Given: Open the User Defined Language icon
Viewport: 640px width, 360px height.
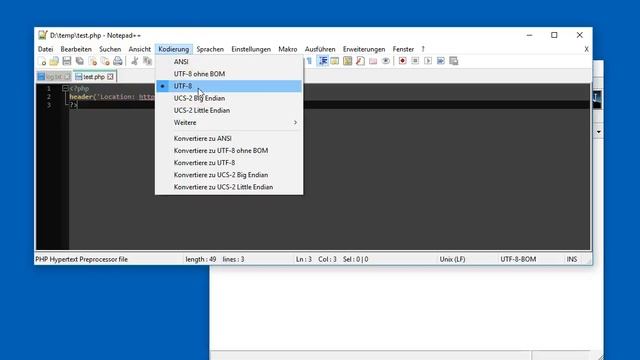Looking at the screenshot, I should pyautogui.click(x=335, y=61).
